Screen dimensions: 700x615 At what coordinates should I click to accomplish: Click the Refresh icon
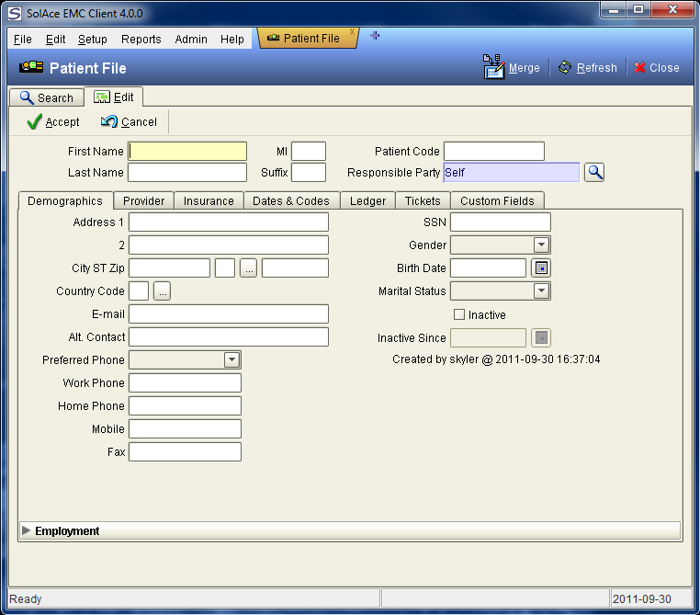point(565,67)
